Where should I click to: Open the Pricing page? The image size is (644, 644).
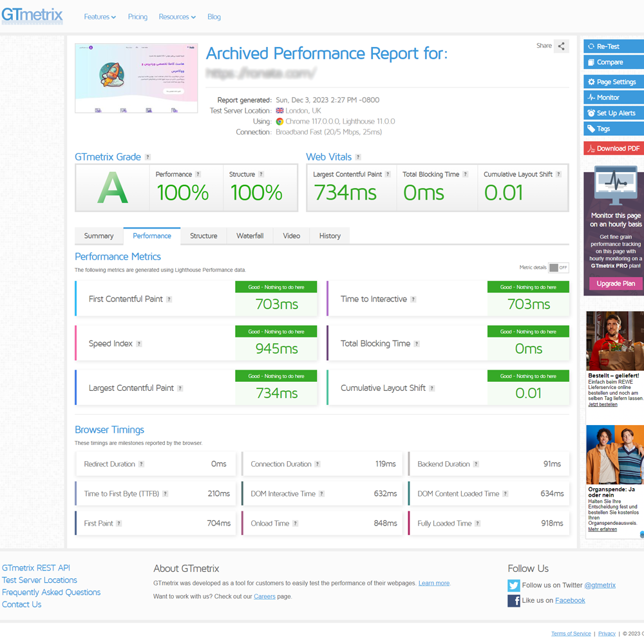click(138, 17)
